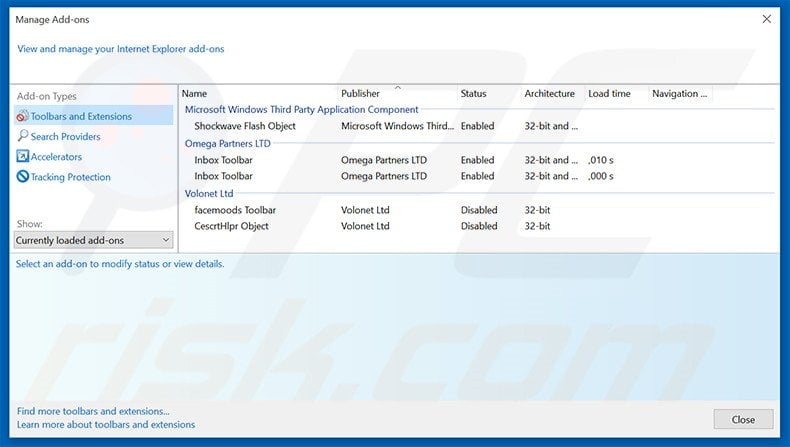Click the ,010 s load time value
This screenshot has height=447, width=790.
(x=601, y=160)
